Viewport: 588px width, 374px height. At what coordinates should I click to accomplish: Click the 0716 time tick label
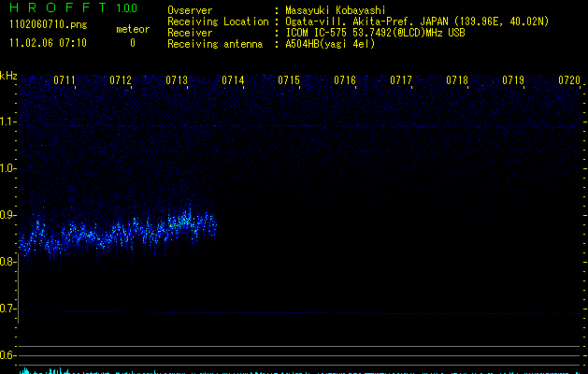tap(345, 81)
